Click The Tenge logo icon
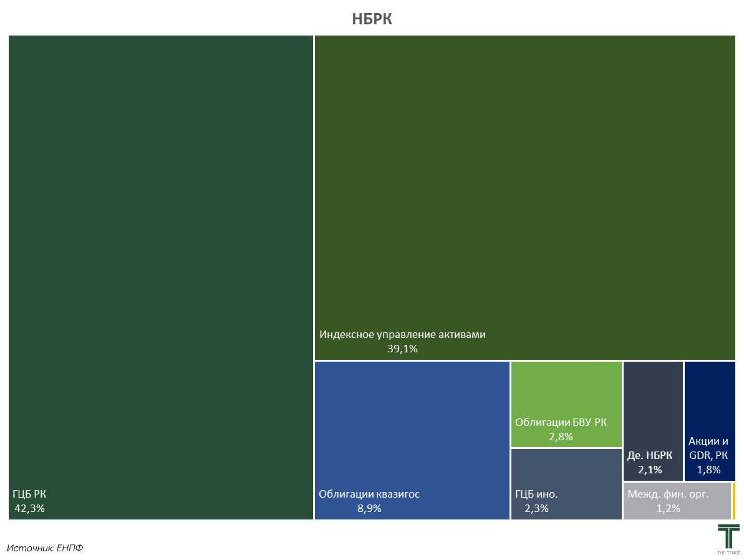Screen dimensions: 744x560 coord(728,538)
